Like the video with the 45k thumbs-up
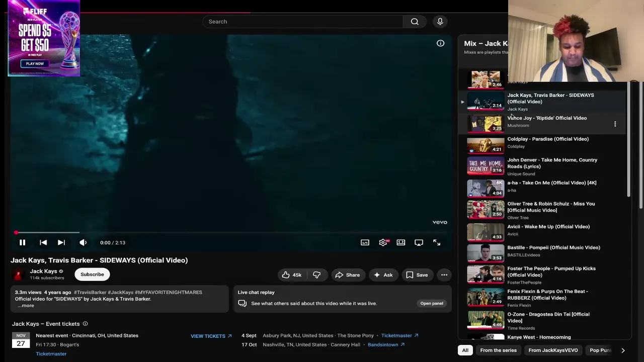The image size is (644, 362). click(291, 275)
